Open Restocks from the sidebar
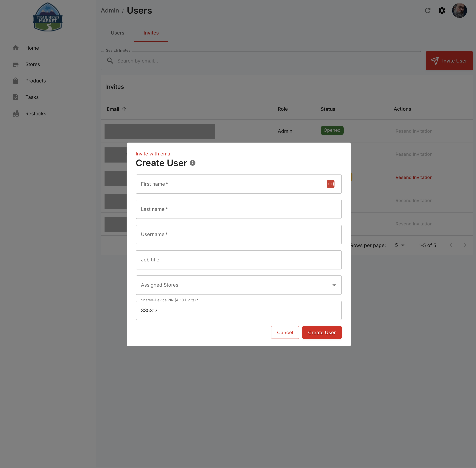This screenshot has height=468, width=476. 36,114
